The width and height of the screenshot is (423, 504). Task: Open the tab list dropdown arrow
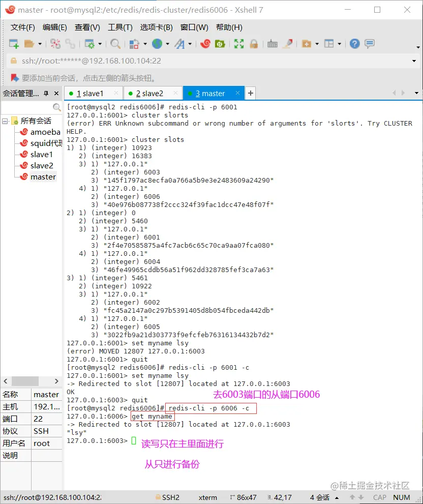tap(416, 93)
